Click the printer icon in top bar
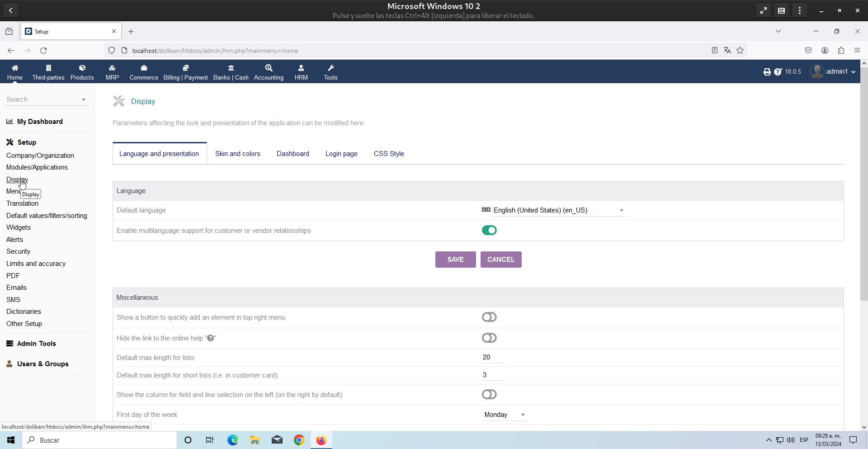Image resolution: width=868 pixels, height=449 pixels. (x=767, y=72)
